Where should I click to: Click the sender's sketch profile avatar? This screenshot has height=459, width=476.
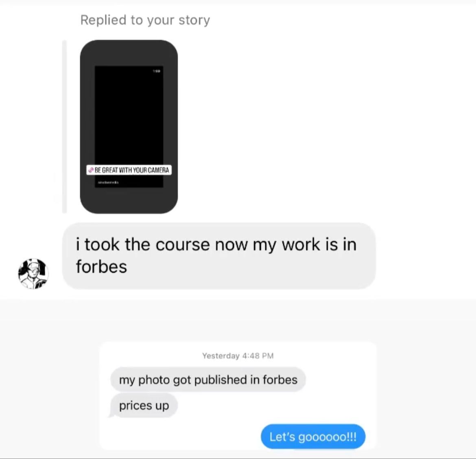point(33,274)
